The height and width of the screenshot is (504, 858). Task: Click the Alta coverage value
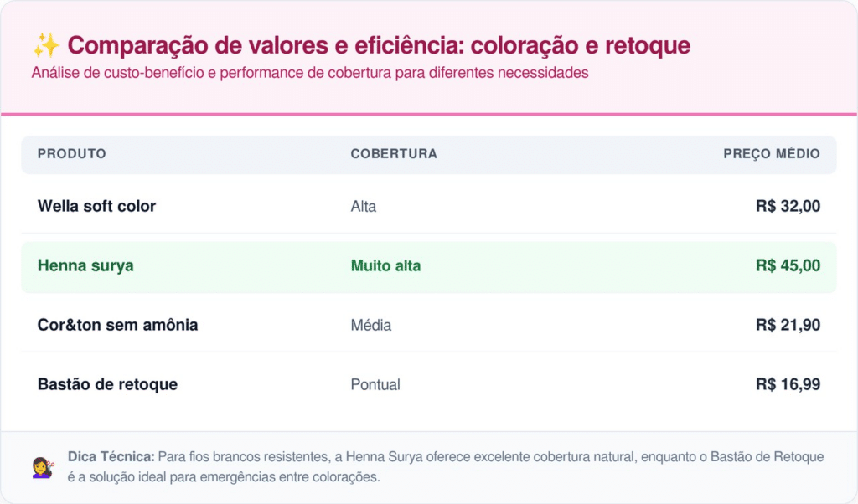click(x=364, y=207)
